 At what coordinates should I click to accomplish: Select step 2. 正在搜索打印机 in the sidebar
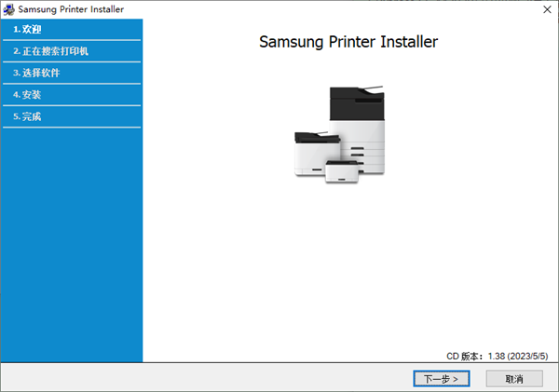tap(72, 51)
